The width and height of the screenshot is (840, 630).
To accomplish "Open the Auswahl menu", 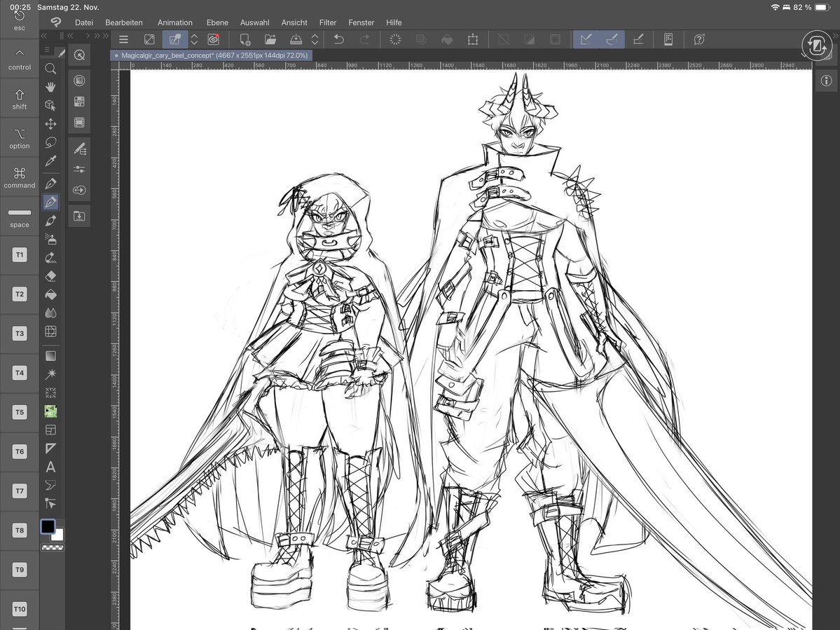I will [254, 22].
